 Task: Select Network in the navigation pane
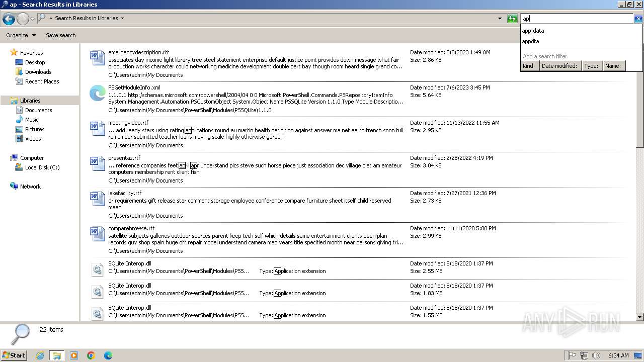[30, 187]
